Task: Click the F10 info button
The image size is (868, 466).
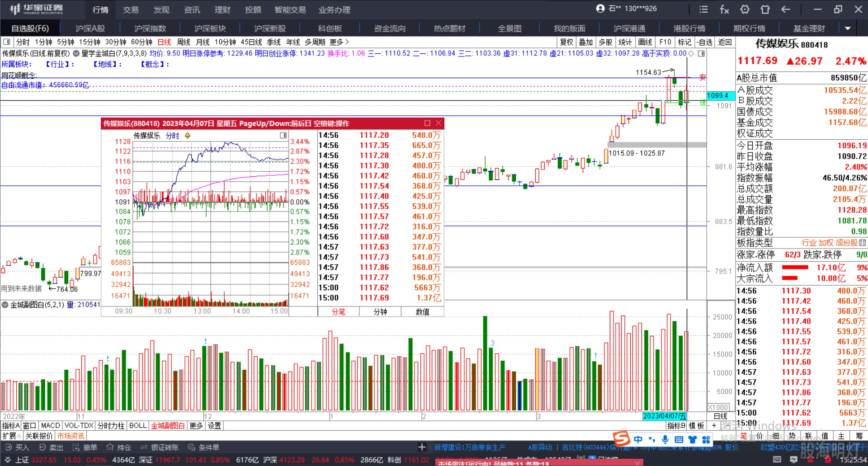Action: point(665,42)
